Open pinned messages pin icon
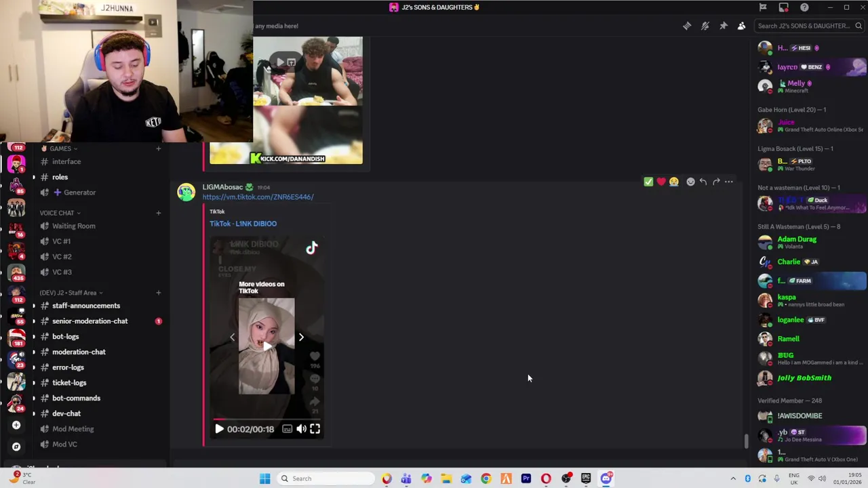The width and height of the screenshot is (868, 488). click(724, 26)
